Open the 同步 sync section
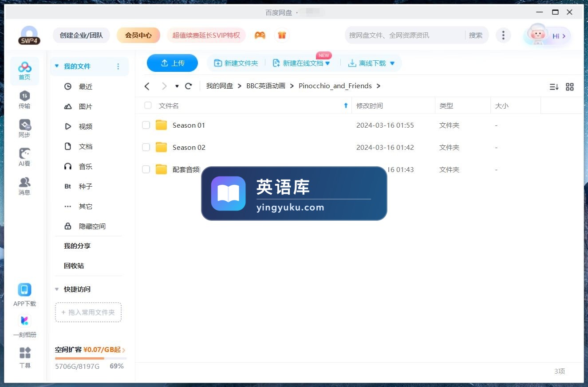The height and width of the screenshot is (387, 588). 24,129
